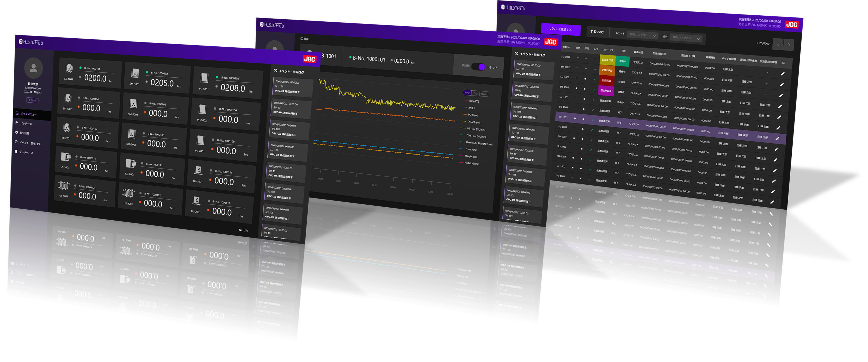Select the Hour chart range option
The height and width of the screenshot is (362, 868).
click(467, 93)
